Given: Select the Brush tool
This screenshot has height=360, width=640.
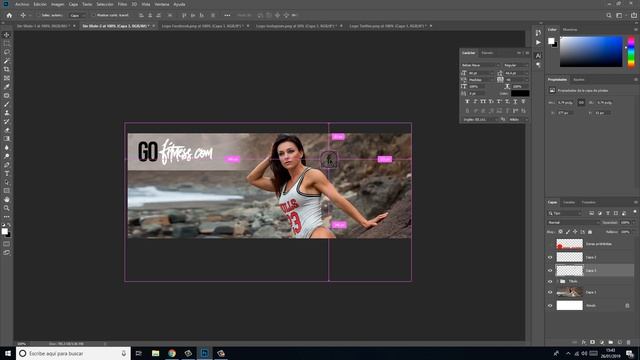Looking at the screenshot, I should point(7,104).
